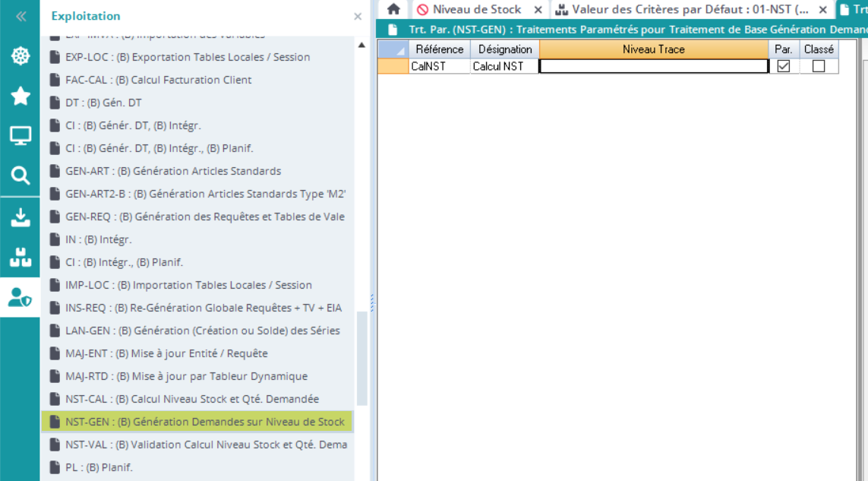The height and width of the screenshot is (481, 868).
Task: Collapse the sidebar with double chevron icon
Action: click(x=21, y=16)
